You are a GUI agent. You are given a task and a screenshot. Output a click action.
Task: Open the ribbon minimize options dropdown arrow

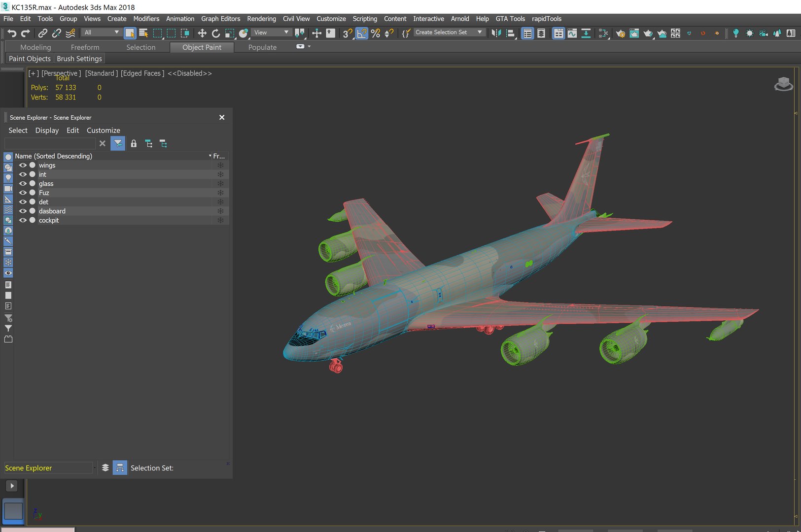click(309, 47)
